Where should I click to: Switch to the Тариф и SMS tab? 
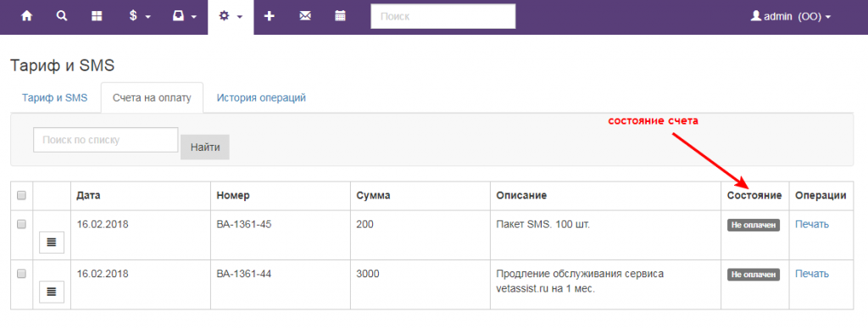55,98
